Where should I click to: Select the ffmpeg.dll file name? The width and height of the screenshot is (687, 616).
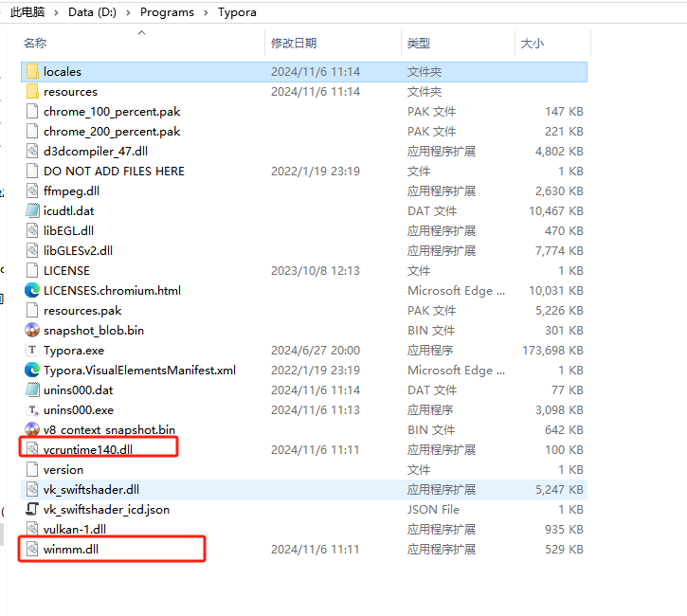(71, 191)
